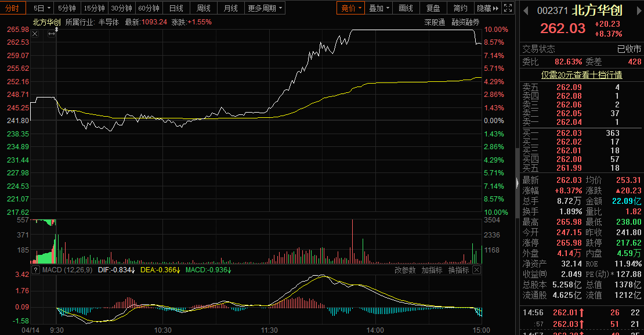644x335 pixels.
Task: Toggle the 画线 drawing line mode
Action: [406, 8]
